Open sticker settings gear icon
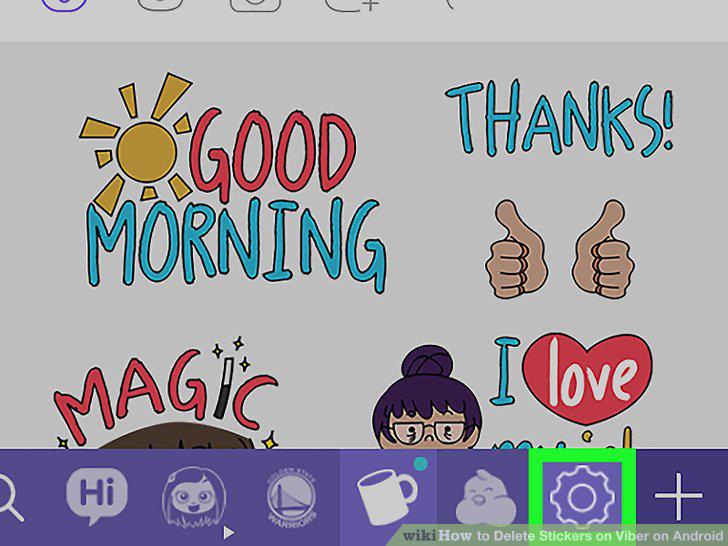 [x=582, y=497]
